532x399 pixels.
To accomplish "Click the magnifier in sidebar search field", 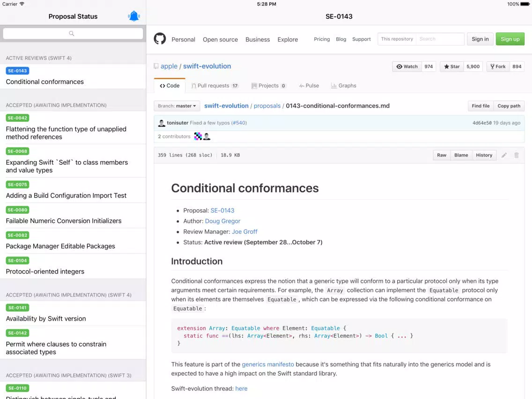I will click(x=72, y=33).
